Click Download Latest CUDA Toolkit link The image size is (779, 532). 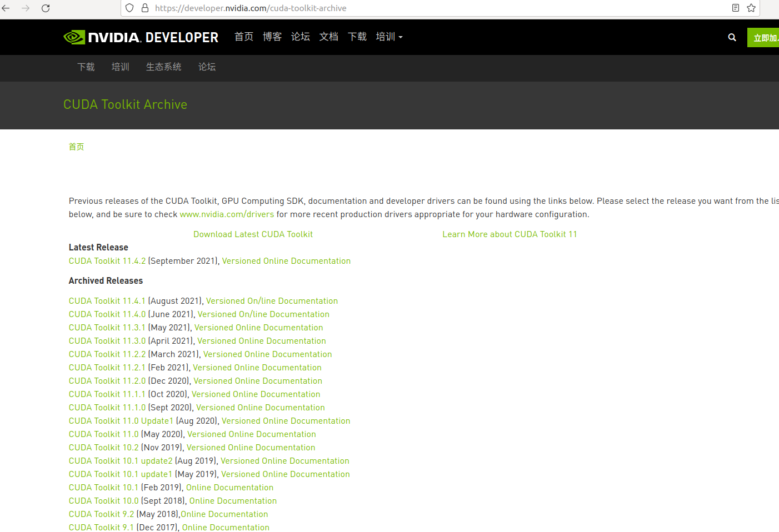pos(253,234)
